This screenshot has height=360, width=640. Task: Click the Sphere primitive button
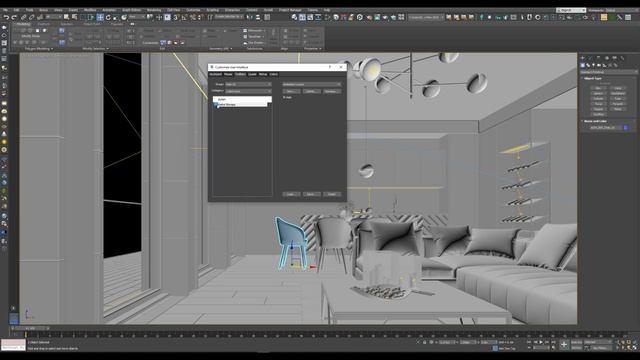pyautogui.click(x=598, y=93)
